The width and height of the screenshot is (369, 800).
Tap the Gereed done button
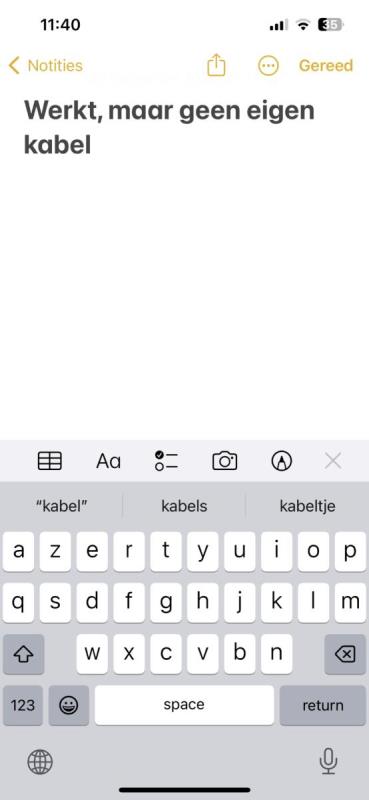point(326,66)
